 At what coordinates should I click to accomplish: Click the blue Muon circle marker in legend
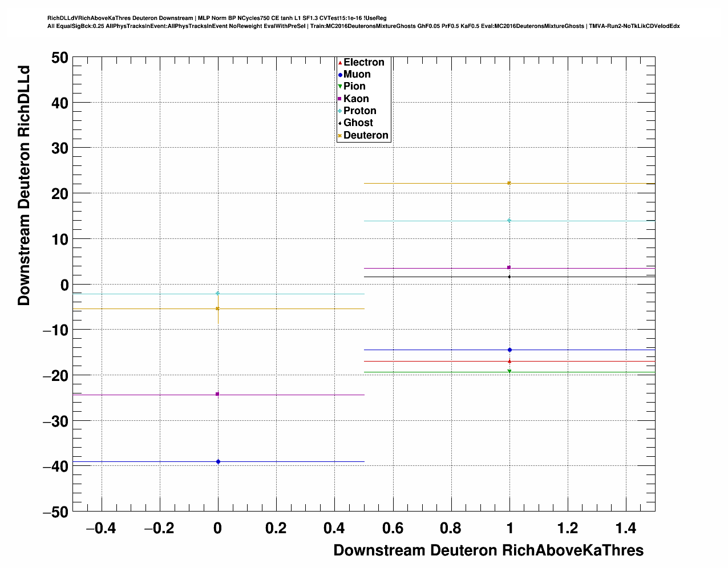click(x=340, y=75)
